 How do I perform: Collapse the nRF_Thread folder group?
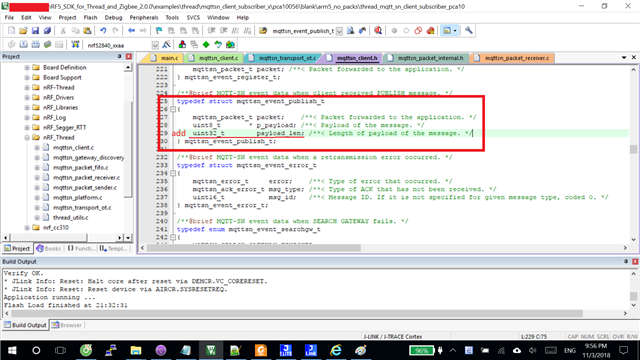coord(27,138)
